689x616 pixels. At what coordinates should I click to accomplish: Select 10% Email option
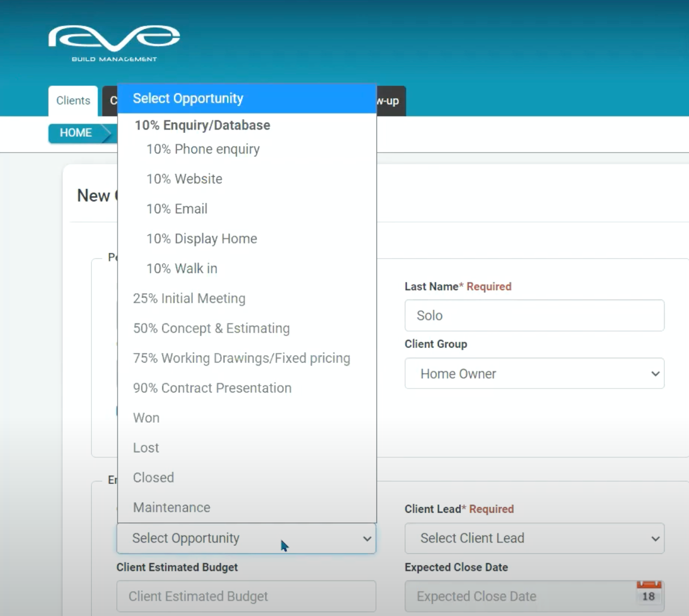click(x=247, y=209)
